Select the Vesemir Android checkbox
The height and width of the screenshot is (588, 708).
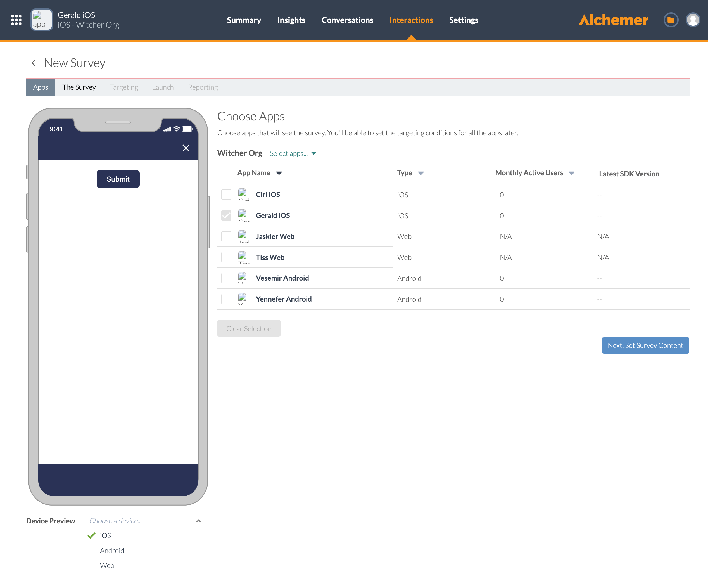click(226, 278)
